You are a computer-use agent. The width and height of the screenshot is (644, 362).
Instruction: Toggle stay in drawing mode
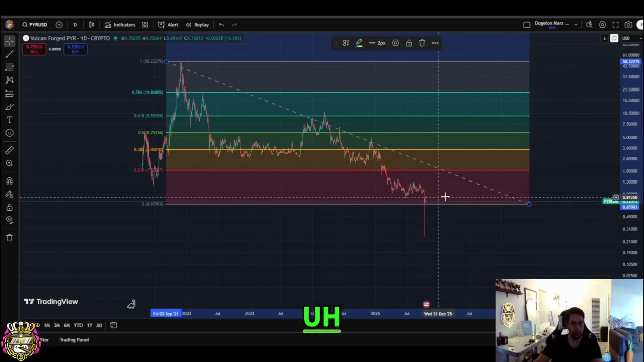[9, 194]
